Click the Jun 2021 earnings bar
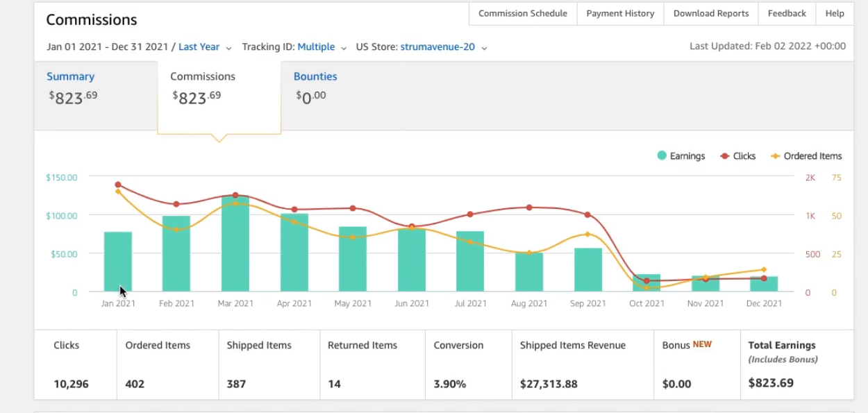The height and width of the screenshot is (413, 868). click(x=412, y=260)
